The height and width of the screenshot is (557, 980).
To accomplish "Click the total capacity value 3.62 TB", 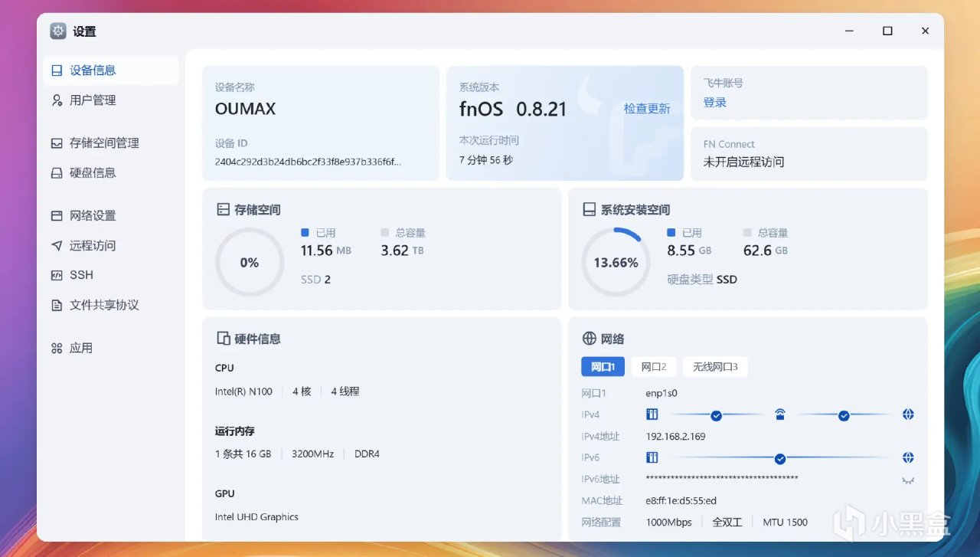I will tap(402, 251).
